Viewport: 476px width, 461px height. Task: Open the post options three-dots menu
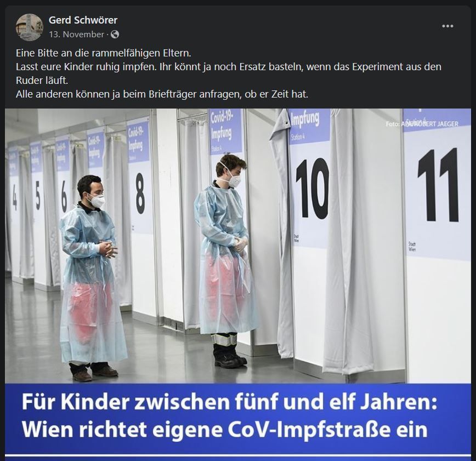(447, 26)
